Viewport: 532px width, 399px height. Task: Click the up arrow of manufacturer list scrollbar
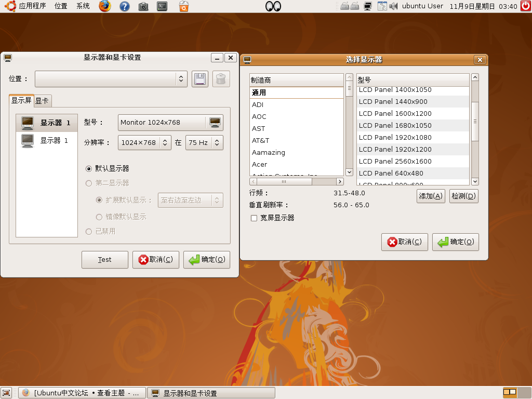click(349, 77)
